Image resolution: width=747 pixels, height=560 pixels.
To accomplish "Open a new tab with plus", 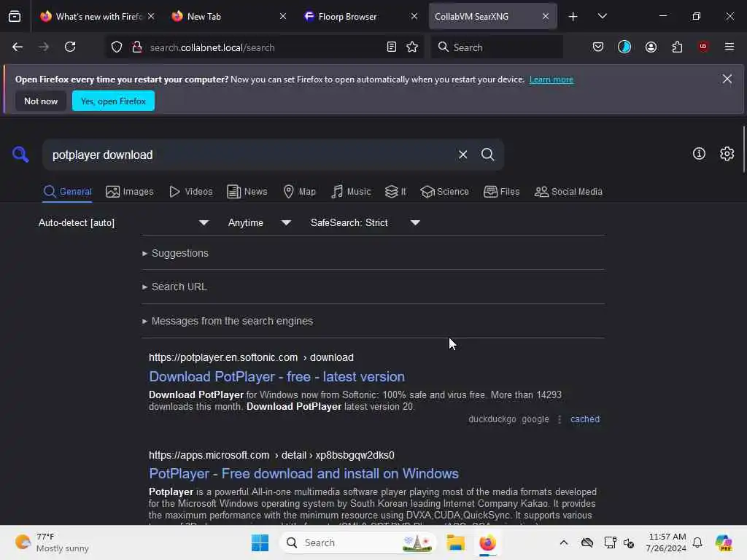I will [573, 17].
